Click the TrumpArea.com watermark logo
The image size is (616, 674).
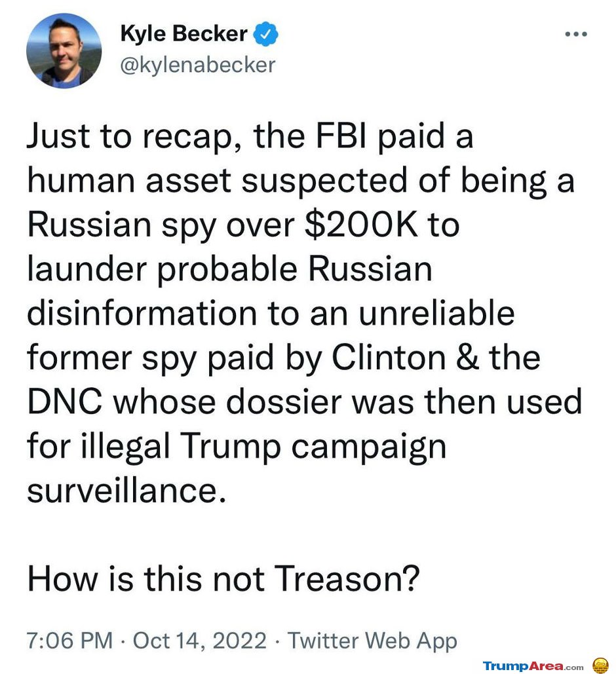pos(533,665)
